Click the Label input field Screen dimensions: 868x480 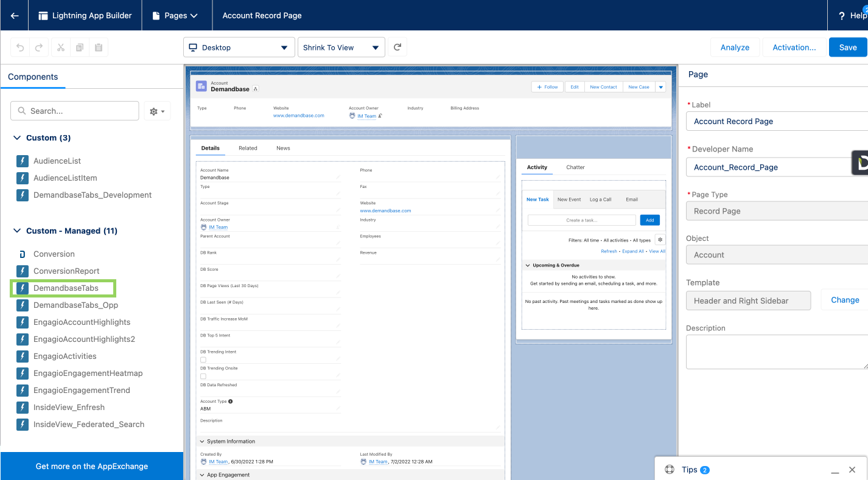click(x=777, y=121)
